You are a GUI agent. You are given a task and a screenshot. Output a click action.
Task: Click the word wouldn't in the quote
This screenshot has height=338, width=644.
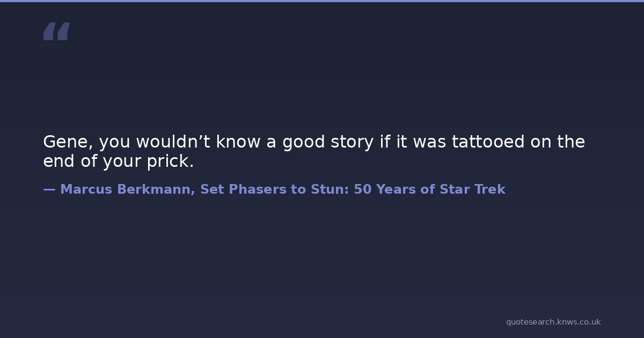pos(169,142)
